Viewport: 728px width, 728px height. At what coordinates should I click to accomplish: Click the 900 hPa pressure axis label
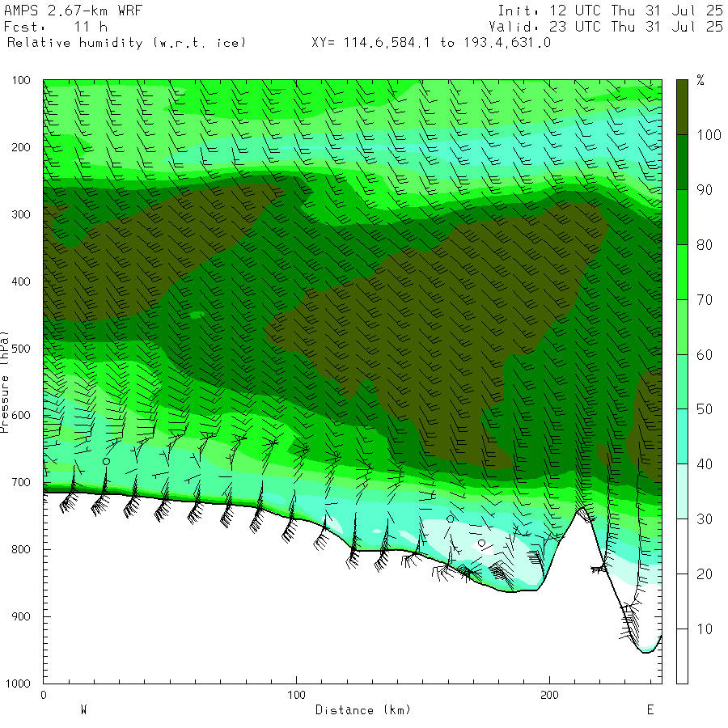point(21,616)
